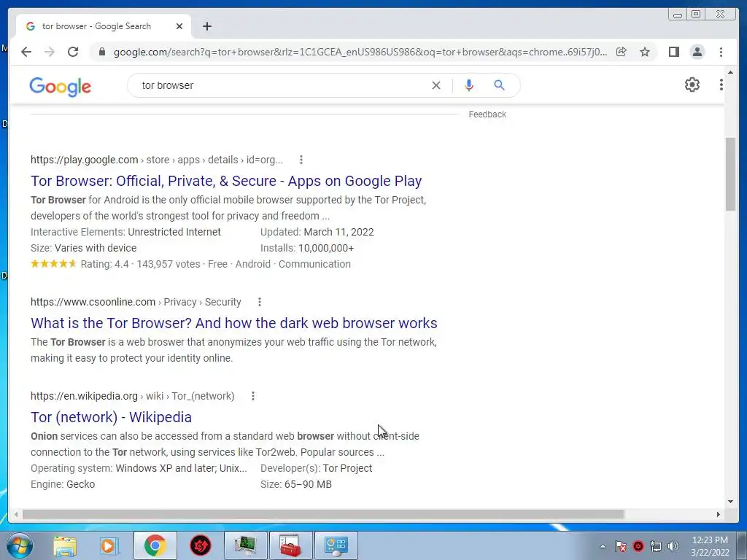Open Google quick settings gear
Image resolution: width=747 pixels, height=560 pixels.
click(x=692, y=85)
